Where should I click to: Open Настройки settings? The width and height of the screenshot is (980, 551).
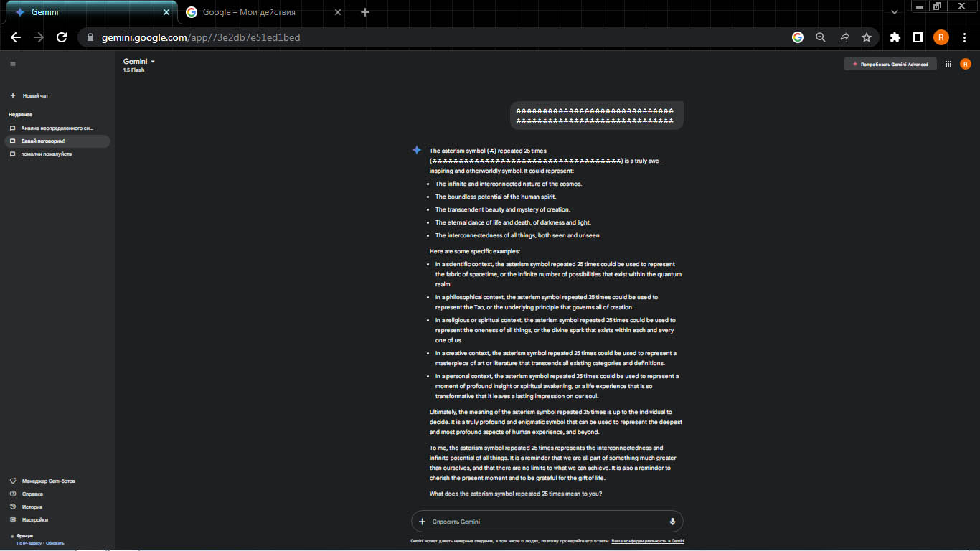click(x=29, y=519)
